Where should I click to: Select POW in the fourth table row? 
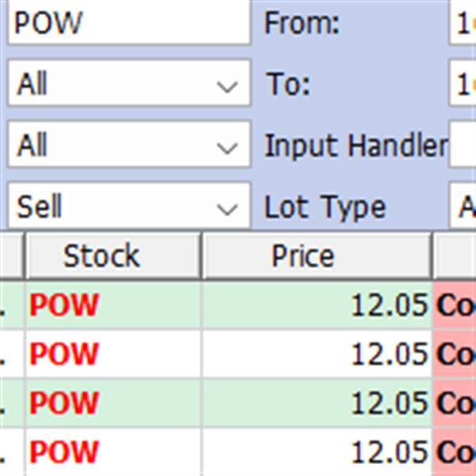(x=63, y=452)
